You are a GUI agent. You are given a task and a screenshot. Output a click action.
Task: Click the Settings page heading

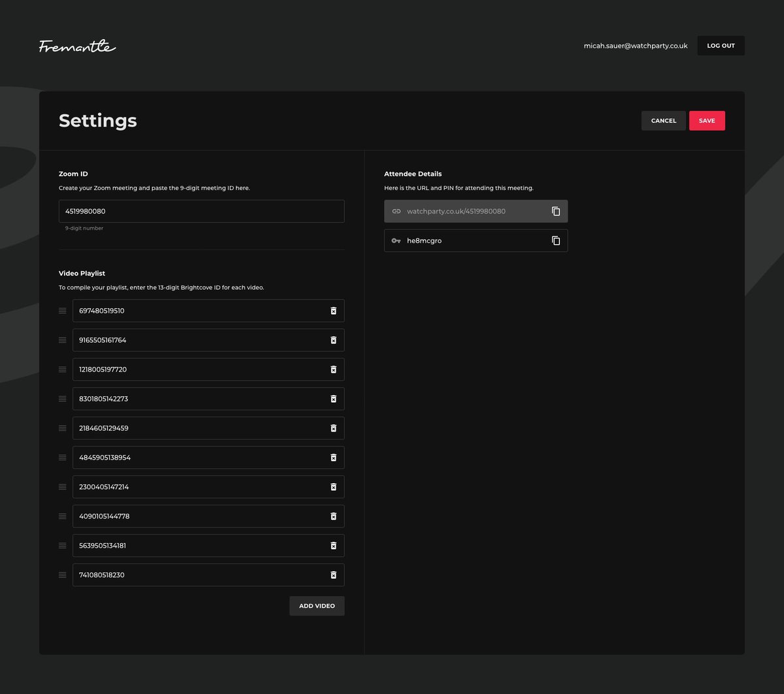tap(98, 121)
